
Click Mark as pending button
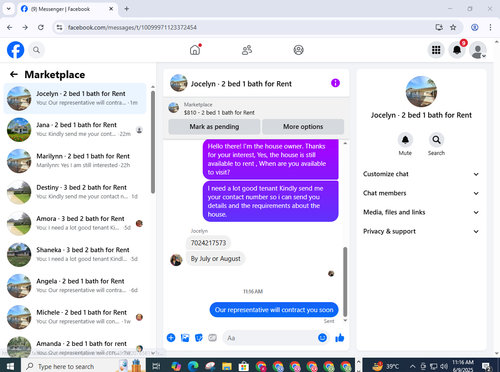(x=214, y=127)
